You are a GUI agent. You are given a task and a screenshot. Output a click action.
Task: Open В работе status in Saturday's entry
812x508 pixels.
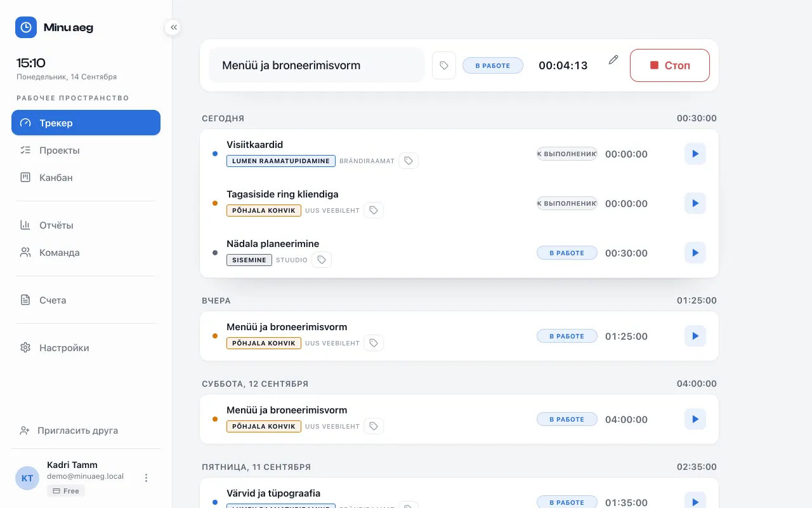click(567, 419)
